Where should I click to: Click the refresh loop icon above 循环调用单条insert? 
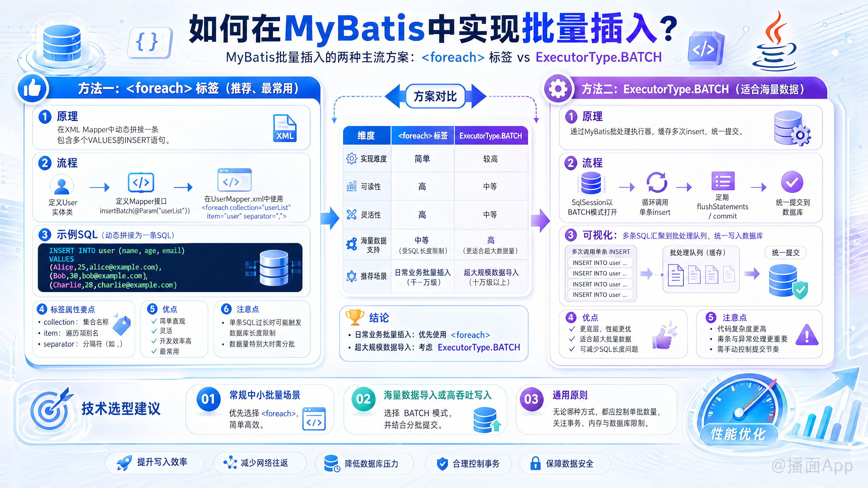(x=657, y=183)
